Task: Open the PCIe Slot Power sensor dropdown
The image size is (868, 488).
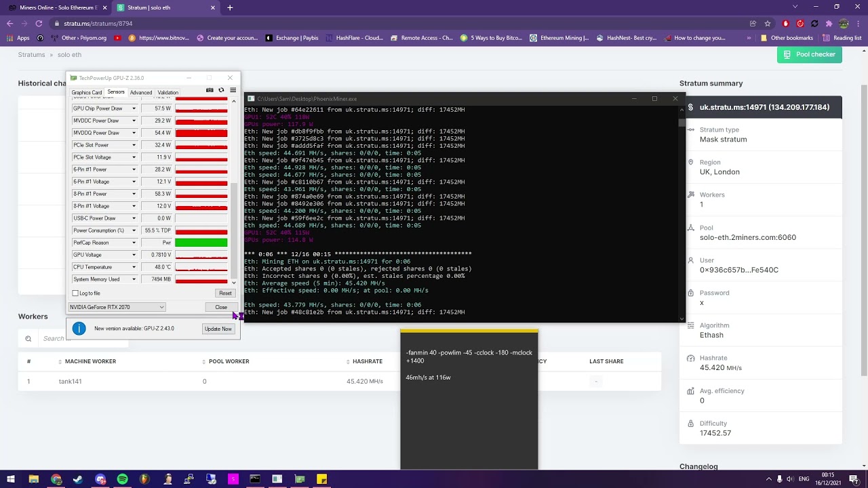Action: coord(134,145)
